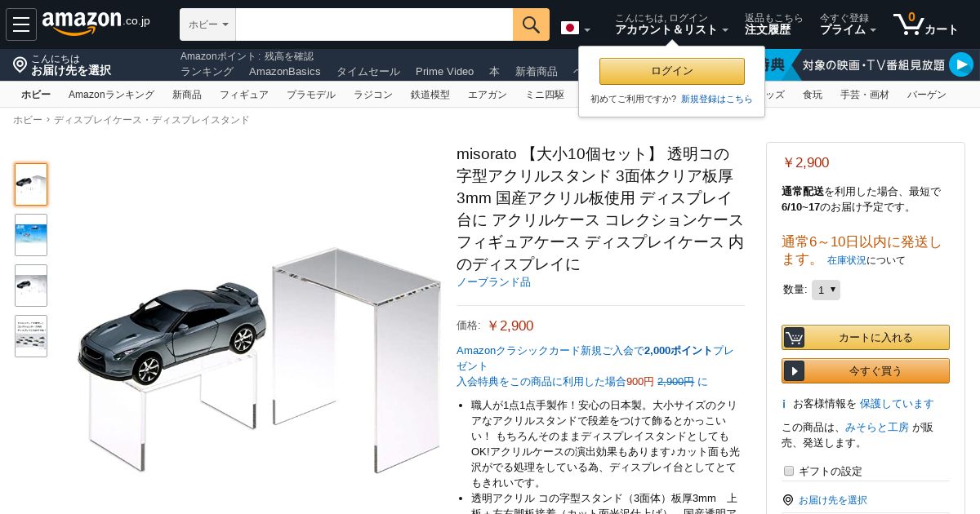Open the ノーブランド品 brand link
Viewport: 980px width, 514px height.
coord(493,281)
